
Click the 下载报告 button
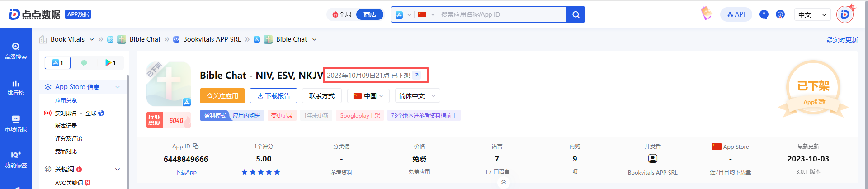(x=274, y=96)
